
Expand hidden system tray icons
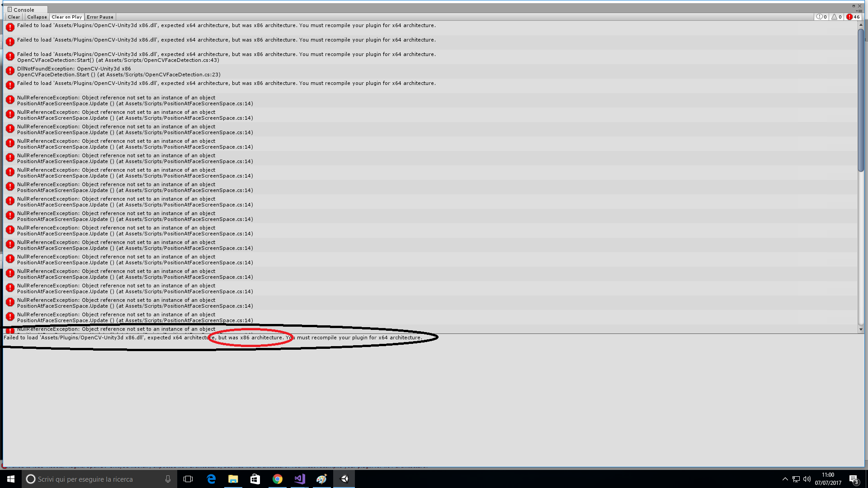click(785, 479)
